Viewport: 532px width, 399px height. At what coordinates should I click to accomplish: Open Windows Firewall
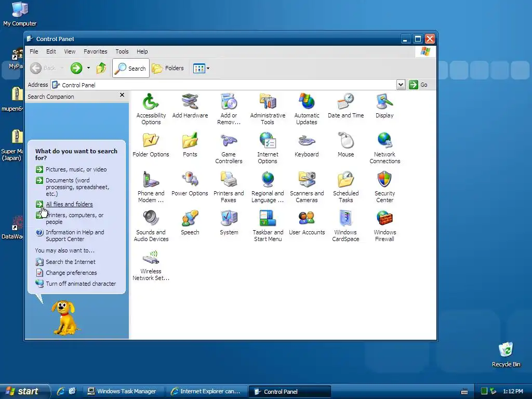pyautogui.click(x=385, y=226)
